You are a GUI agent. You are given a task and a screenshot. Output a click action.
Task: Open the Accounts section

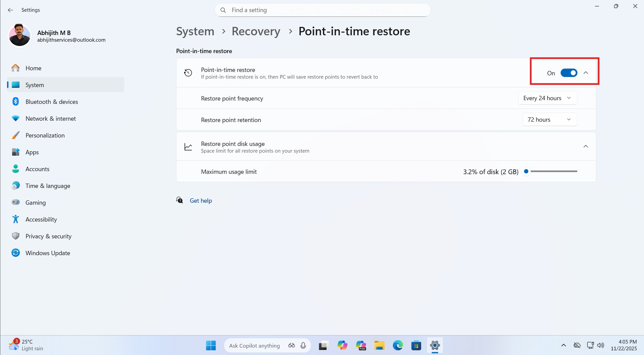[37, 169]
